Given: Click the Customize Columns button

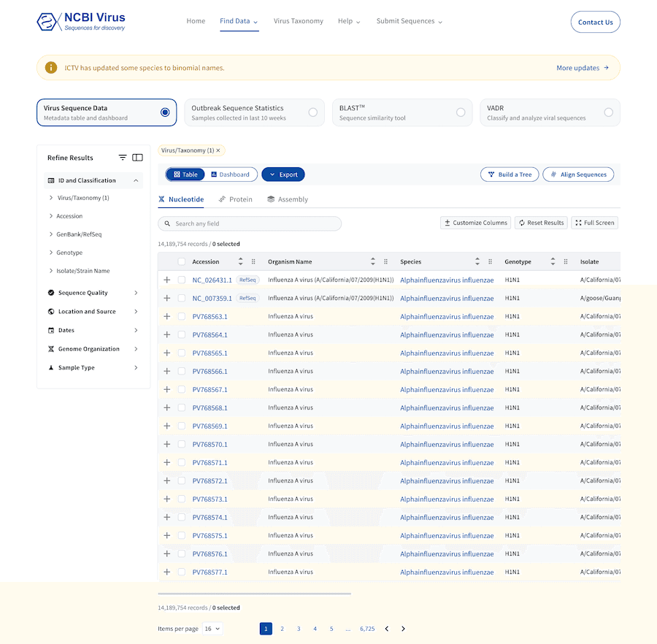Looking at the screenshot, I should (476, 223).
